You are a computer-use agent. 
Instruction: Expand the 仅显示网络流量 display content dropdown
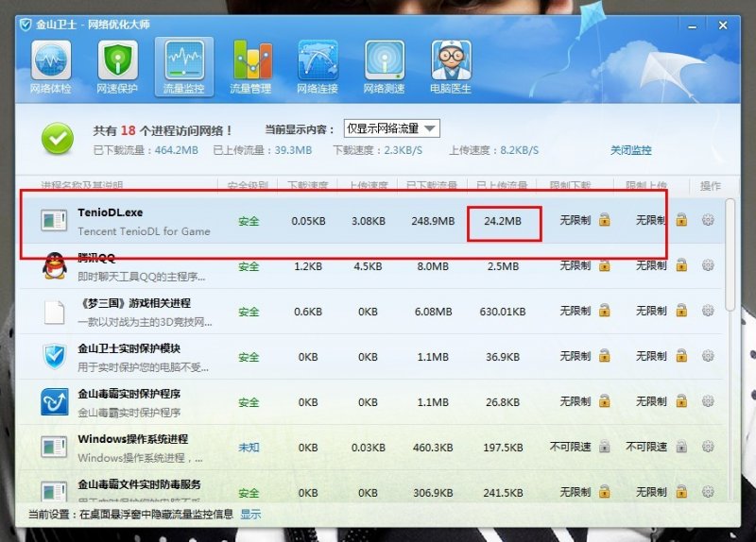pyautogui.click(x=391, y=128)
